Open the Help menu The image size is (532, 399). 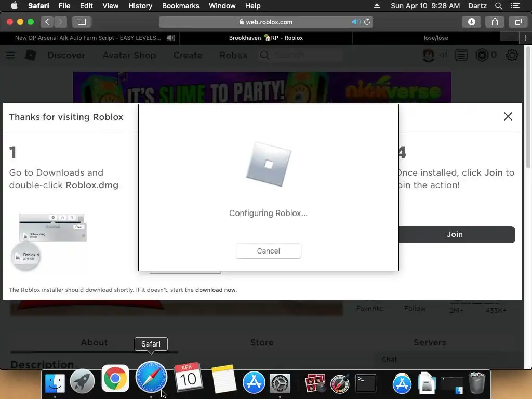pyautogui.click(x=253, y=6)
